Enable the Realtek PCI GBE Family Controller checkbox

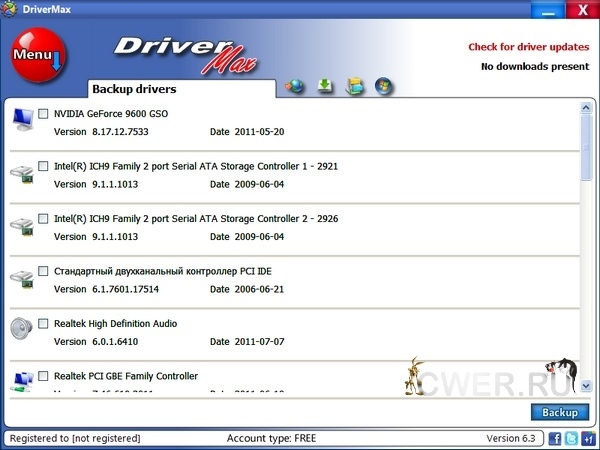tap(43, 376)
